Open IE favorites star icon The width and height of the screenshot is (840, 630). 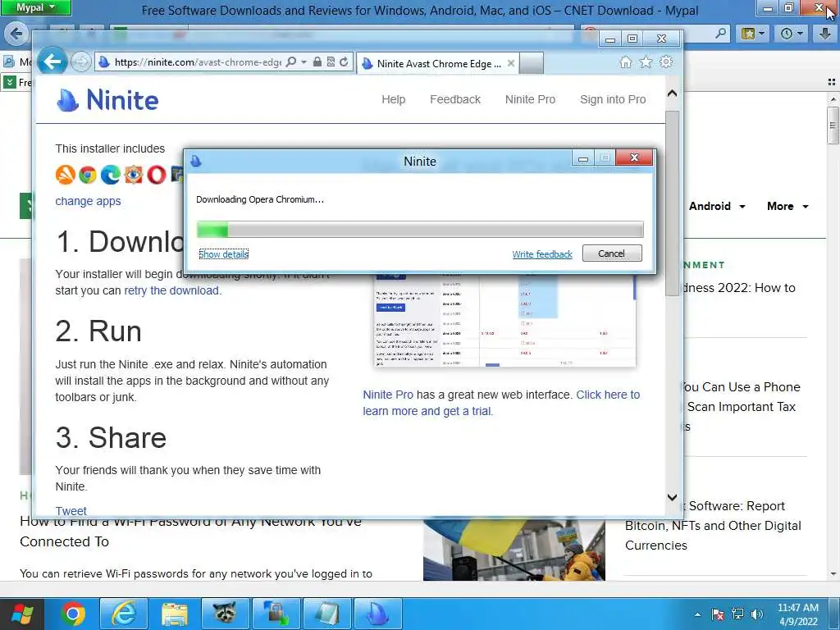click(x=646, y=62)
